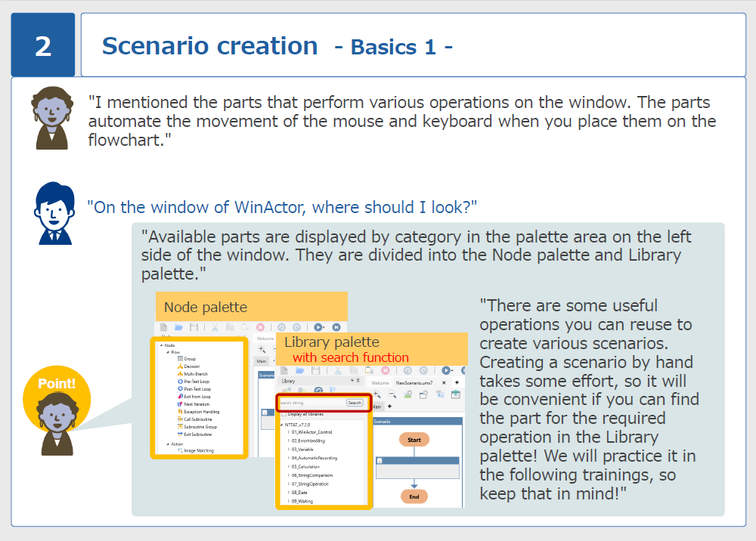This screenshot has width=756, height=541.
Task: Click the Start node in the flowchart
Action: 414,440
